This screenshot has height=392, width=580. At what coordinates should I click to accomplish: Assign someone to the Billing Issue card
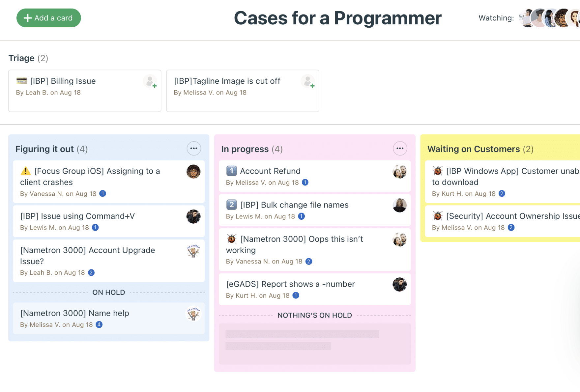[x=150, y=81]
